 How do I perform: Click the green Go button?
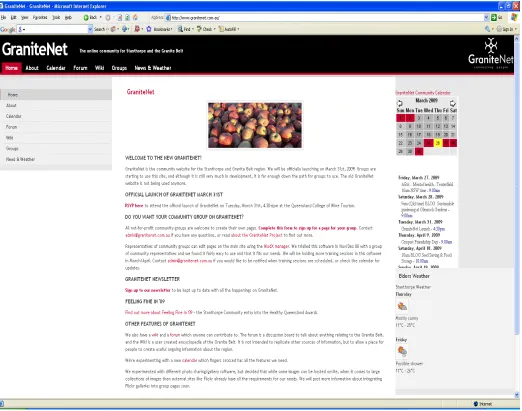(497, 17)
